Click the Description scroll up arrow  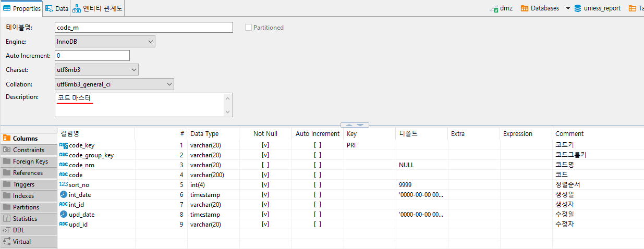pyautogui.click(x=227, y=98)
